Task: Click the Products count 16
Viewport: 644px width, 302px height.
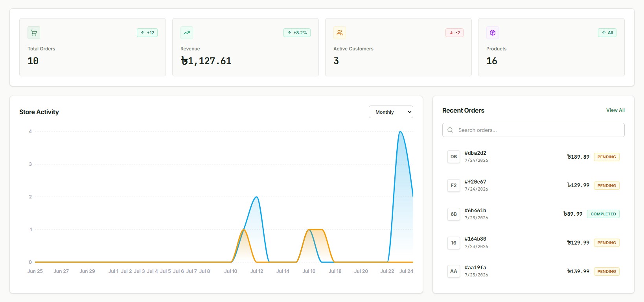Action: pyautogui.click(x=492, y=61)
